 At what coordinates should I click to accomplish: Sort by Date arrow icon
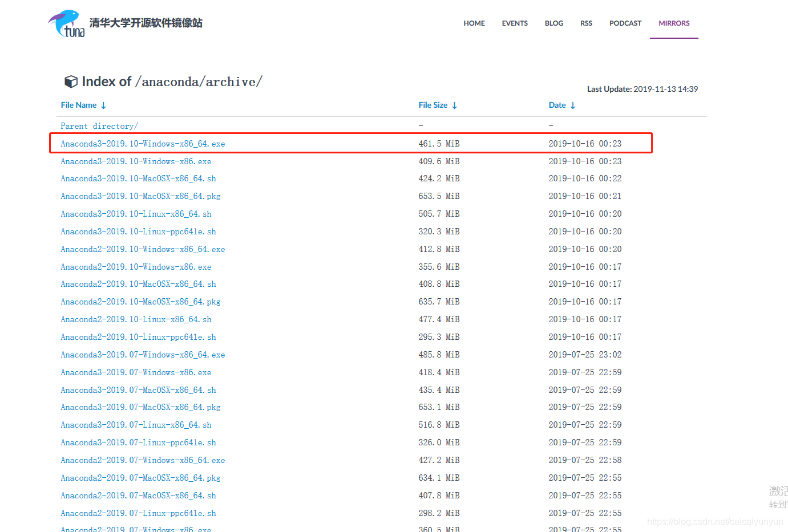pos(573,105)
